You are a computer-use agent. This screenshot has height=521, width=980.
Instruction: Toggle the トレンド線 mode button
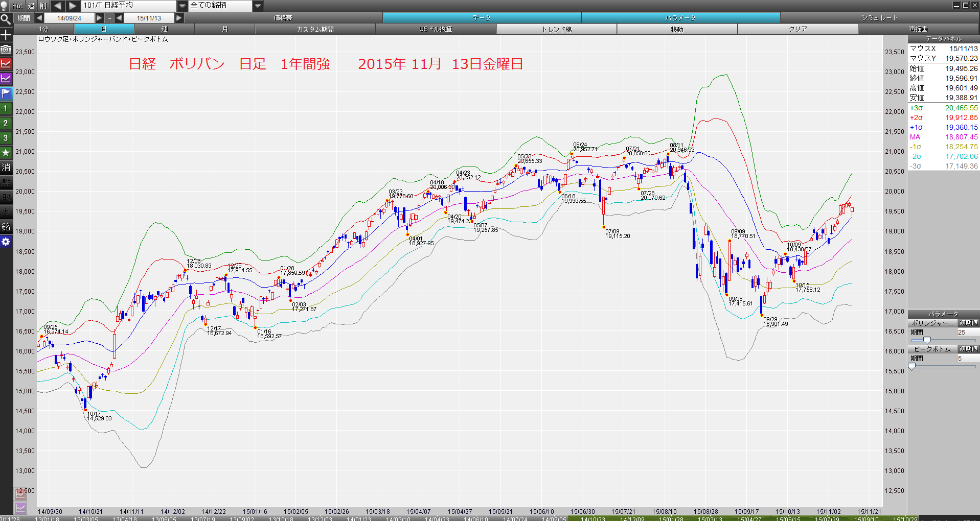tap(556, 29)
